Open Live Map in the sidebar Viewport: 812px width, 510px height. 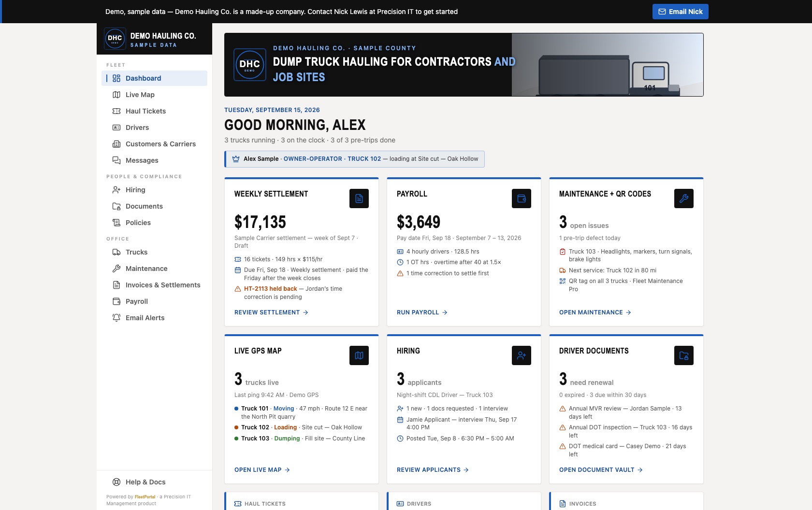pos(155,95)
